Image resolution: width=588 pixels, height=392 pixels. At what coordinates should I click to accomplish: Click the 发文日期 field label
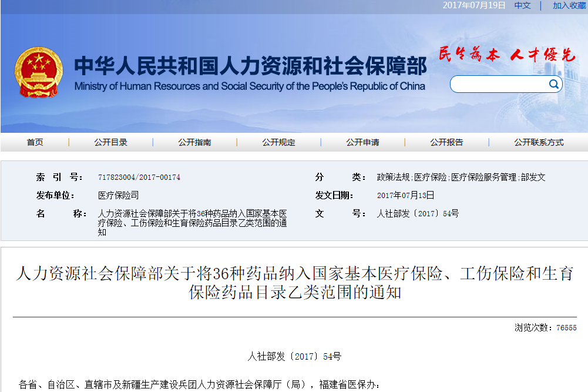pos(334,196)
